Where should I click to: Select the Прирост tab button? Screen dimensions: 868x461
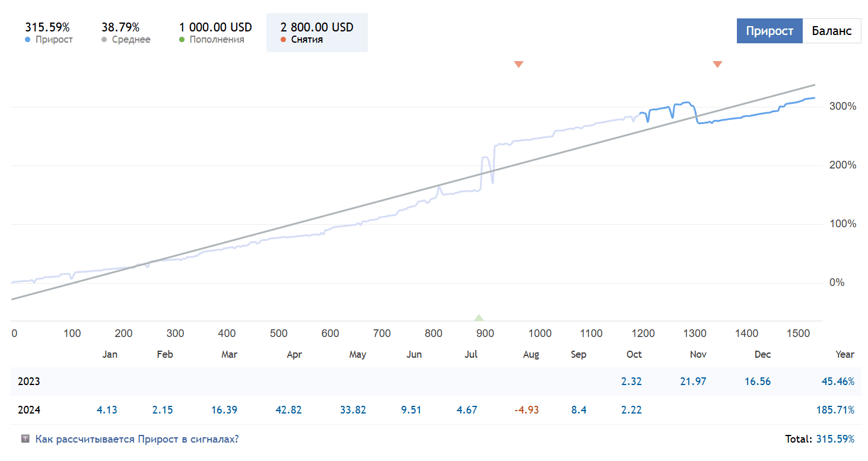coord(770,31)
